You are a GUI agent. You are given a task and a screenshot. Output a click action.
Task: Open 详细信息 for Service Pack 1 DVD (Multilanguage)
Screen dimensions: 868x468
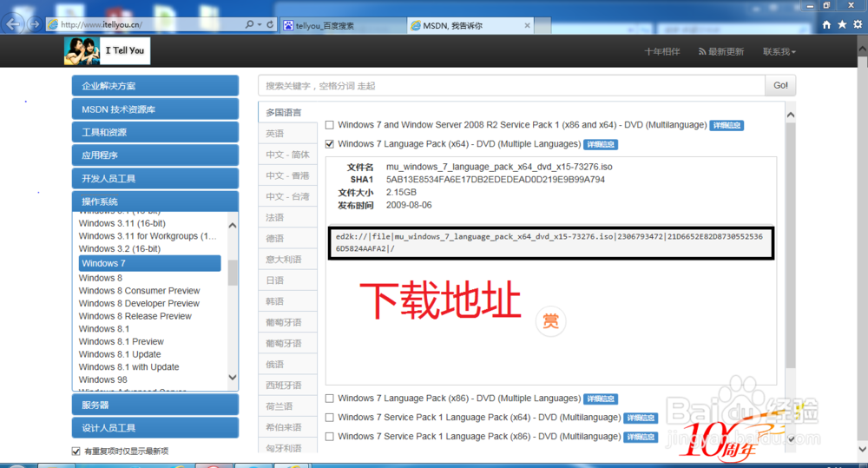pos(727,126)
